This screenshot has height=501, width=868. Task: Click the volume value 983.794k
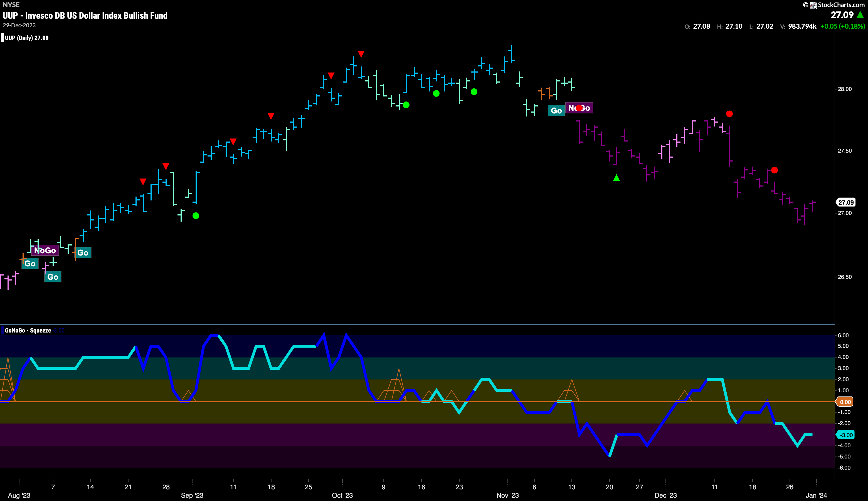point(802,26)
